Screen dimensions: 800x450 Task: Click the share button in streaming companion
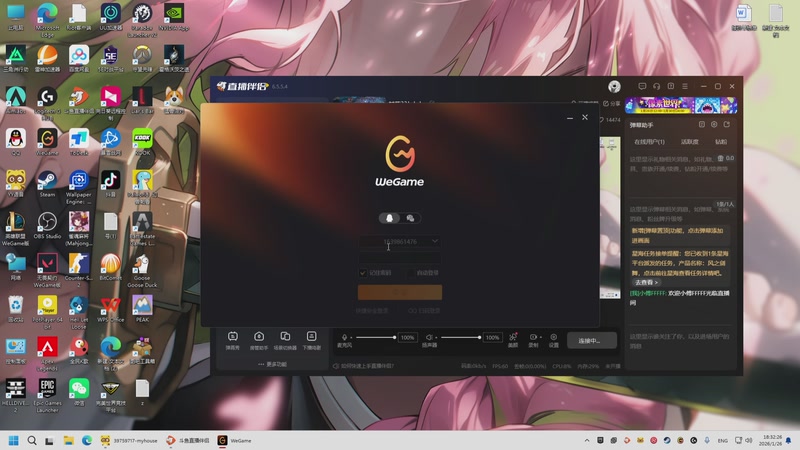(x=612, y=104)
